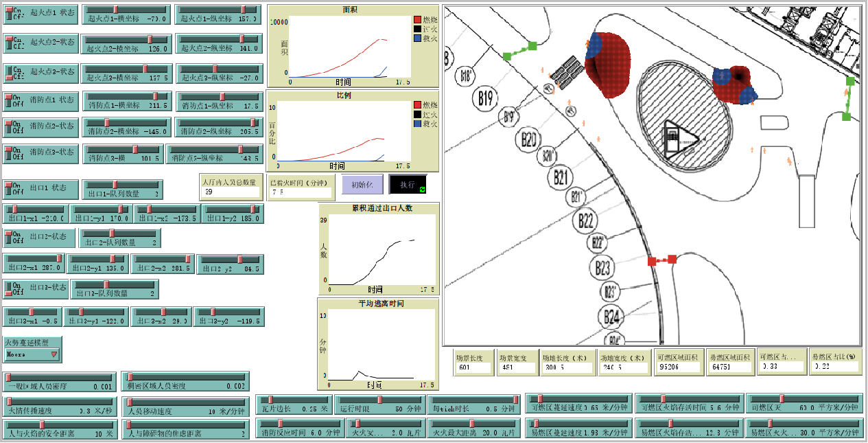868x443 pixels.
Task: Click gate label B22 on the map
Action: point(585,220)
